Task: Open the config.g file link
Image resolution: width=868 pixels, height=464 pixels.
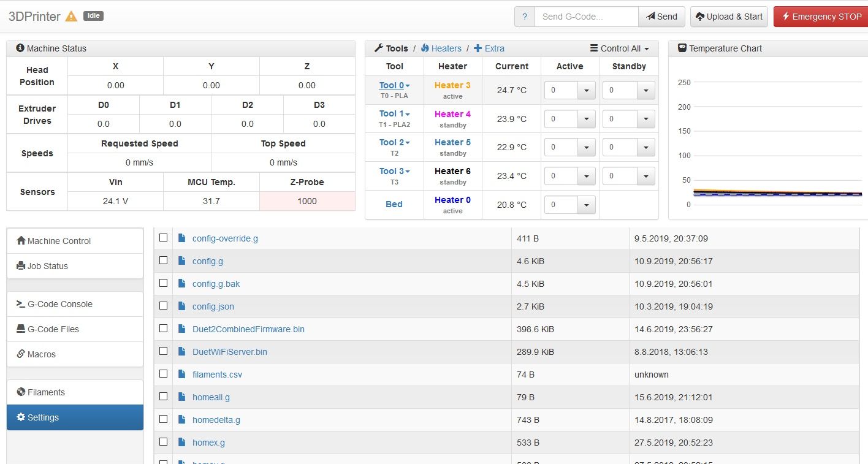Action: tap(208, 261)
